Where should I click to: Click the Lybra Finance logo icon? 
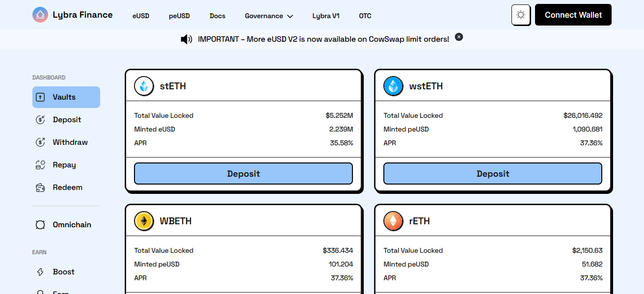[40, 15]
